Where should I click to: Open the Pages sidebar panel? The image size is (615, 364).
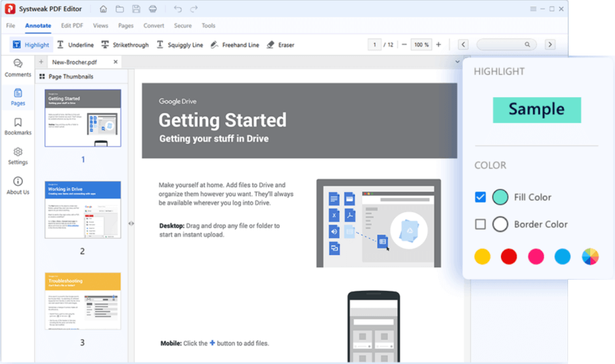[x=18, y=97]
